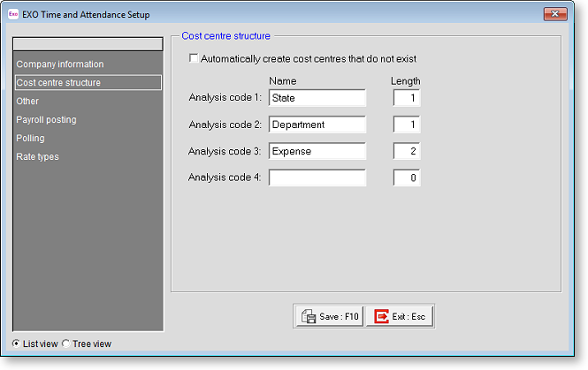Enable automatically create cost centres checkbox
588x370 pixels.
[x=194, y=59]
